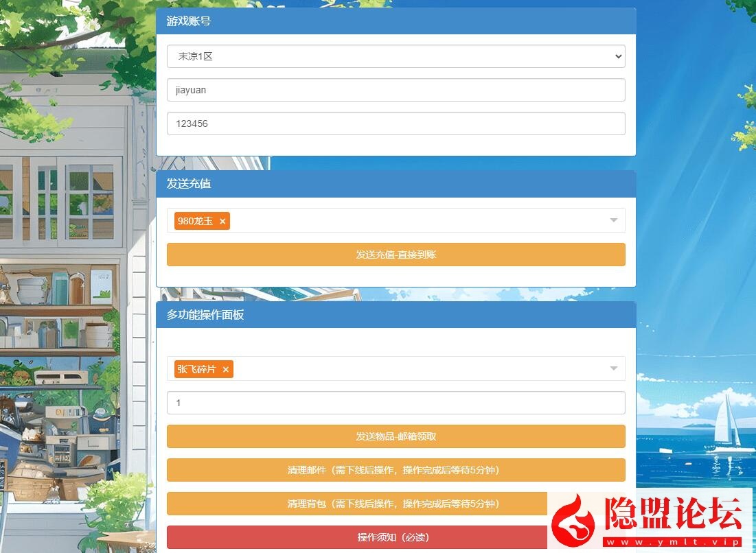Click the 多功能操作面板 panel header
756x553 pixels.
click(x=396, y=315)
